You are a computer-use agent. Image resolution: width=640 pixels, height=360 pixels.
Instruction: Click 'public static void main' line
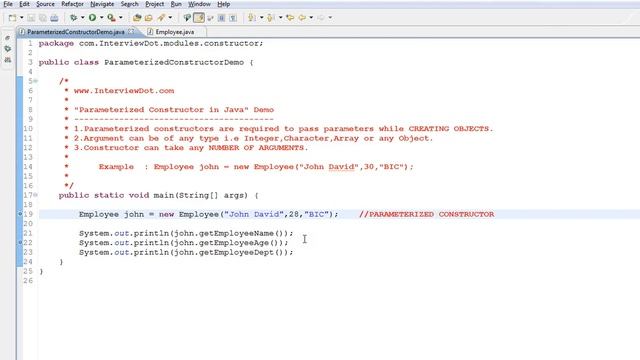(x=158, y=195)
